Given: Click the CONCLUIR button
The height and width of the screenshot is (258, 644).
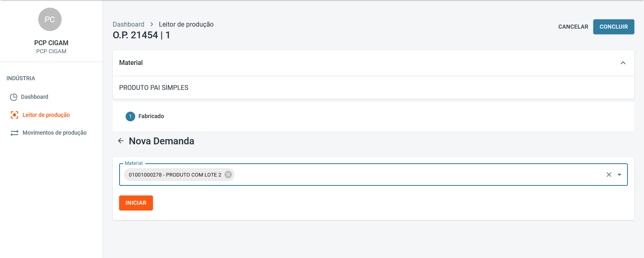Looking at the screenshot, I should click(613, 27).
